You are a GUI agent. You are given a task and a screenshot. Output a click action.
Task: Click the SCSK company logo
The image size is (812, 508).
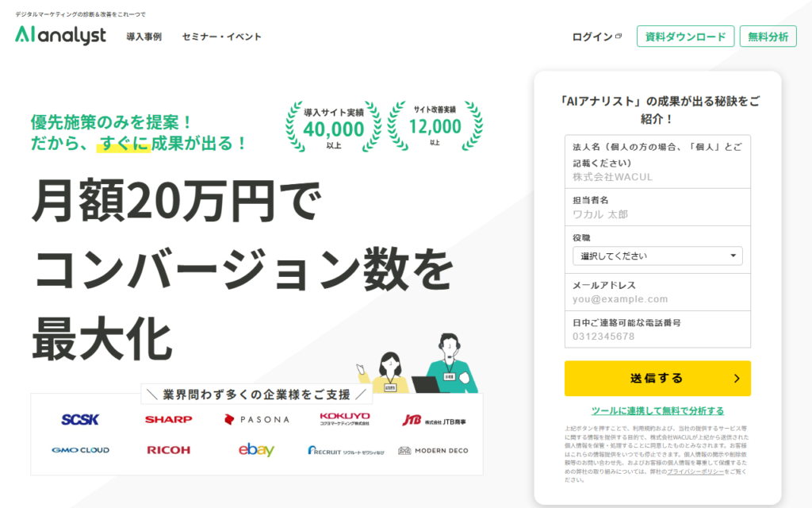tap(80, 419)
